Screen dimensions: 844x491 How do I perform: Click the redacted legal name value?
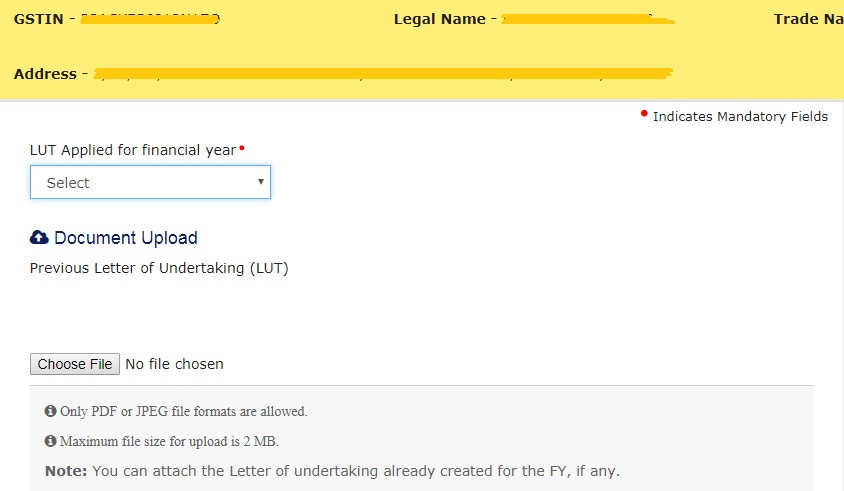click(588, 20)
